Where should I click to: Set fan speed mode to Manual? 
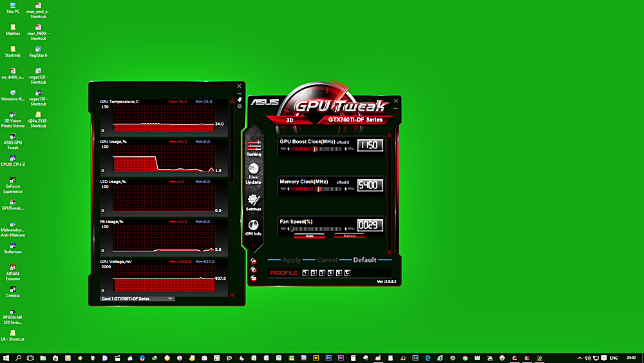click(x=349, y=236)
